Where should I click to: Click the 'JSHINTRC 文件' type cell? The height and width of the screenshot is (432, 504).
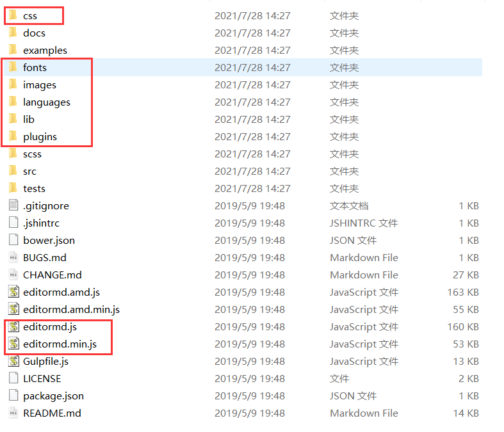pyautogui.click(x=364, y=223)
